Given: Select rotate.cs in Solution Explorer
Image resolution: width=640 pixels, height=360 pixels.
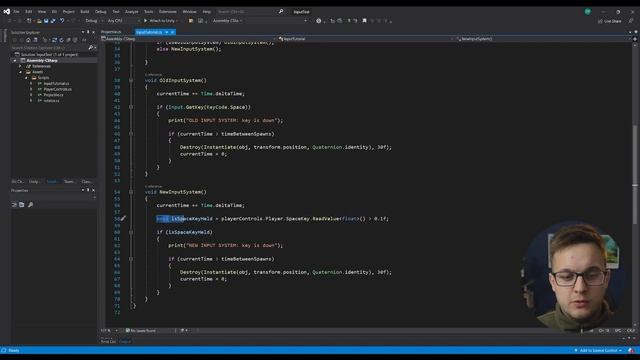Looking at the screenshot, I should [x=51, y=100].
